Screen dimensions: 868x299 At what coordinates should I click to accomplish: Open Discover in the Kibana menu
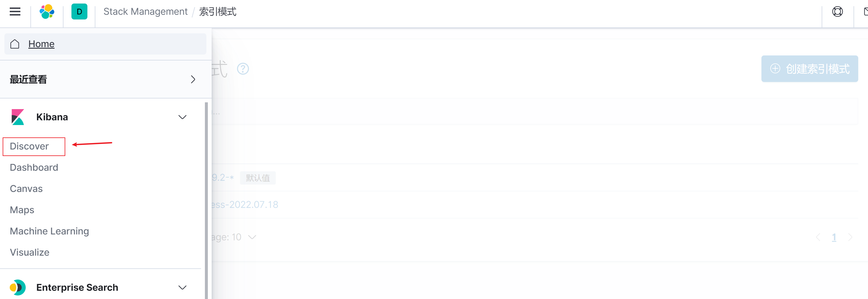[29, 147]
